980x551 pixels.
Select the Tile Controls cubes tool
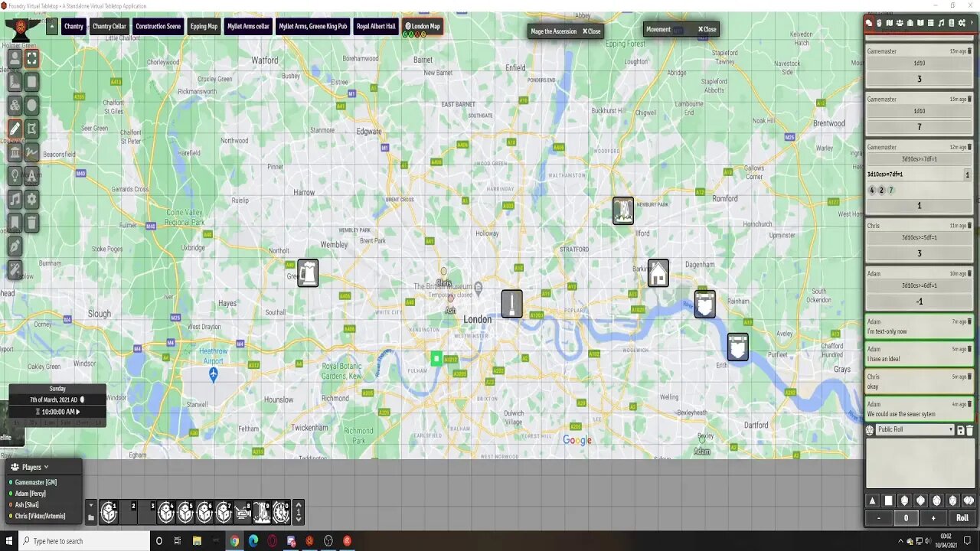(x=15, y=105)
